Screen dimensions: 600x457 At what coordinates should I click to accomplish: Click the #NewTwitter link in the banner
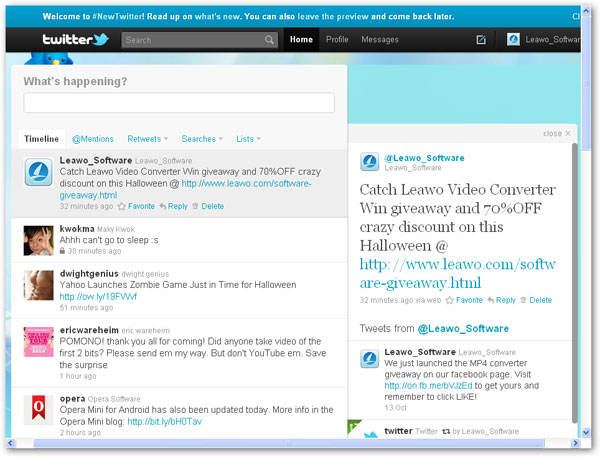click(x=118, y=16)
